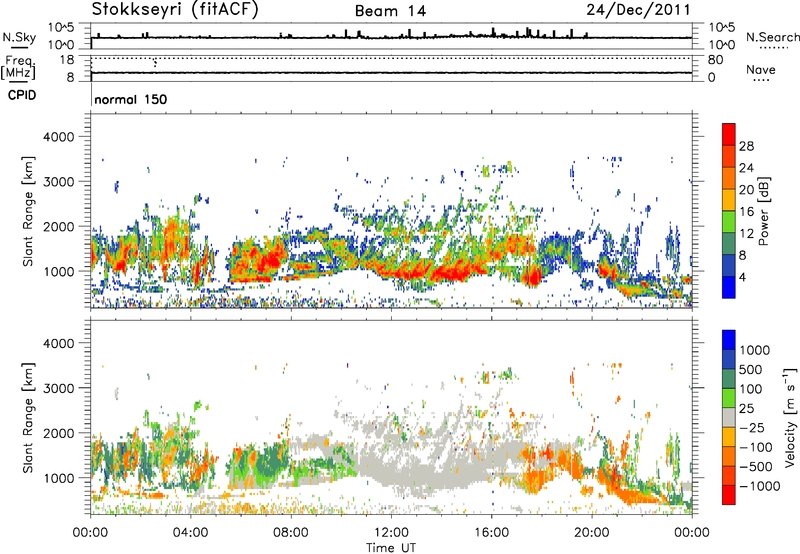Select the 'Freq. [MHz]' axis label
The width and height of the screenshot is (800, 554).
19,68
